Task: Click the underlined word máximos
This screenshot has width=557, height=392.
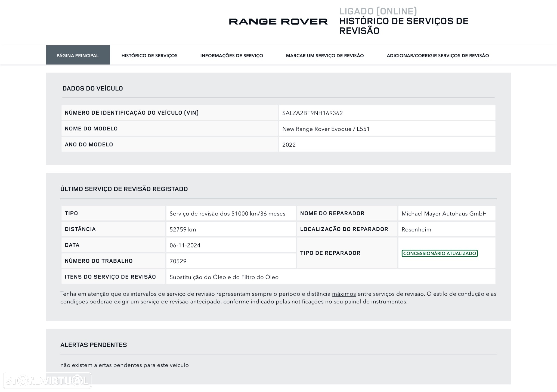Action: [344, 294]
